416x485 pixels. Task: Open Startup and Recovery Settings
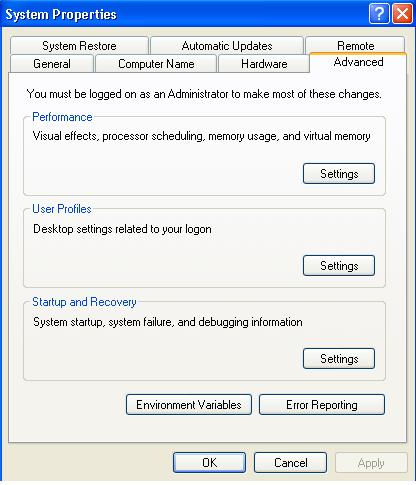pos(339,358)
